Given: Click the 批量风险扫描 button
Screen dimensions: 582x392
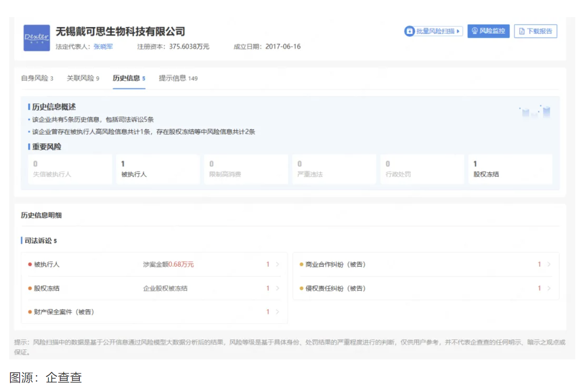Looking at the screenshot, I should coord(434,31).
